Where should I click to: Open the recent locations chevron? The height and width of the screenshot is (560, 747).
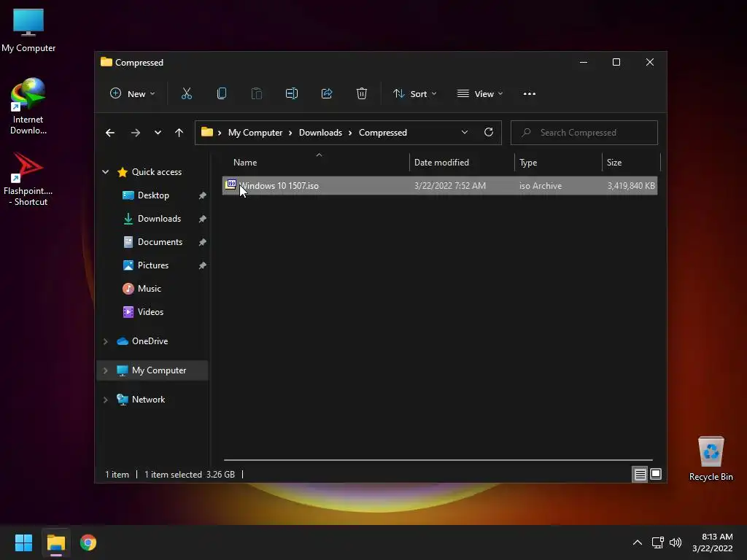pos(158,133)
